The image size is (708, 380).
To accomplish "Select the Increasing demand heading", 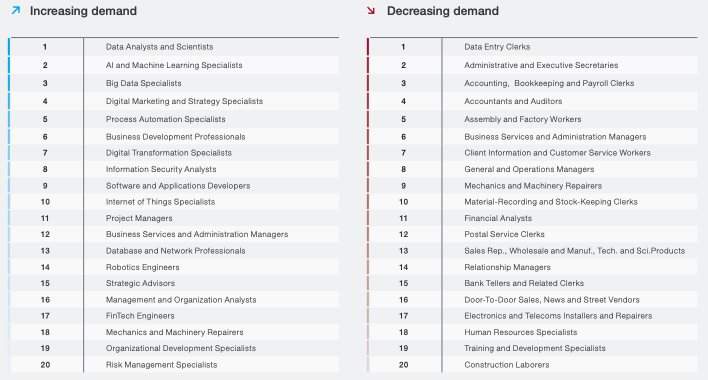I will (x=83, y=11).
